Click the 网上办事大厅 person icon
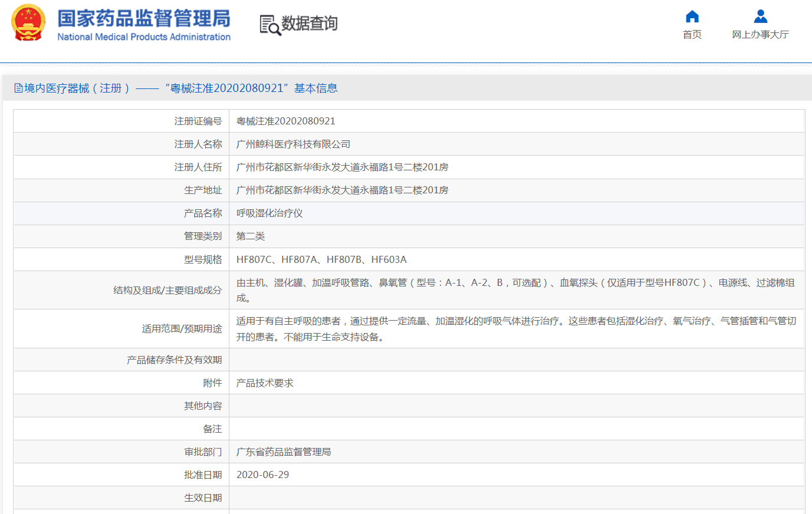Viewport: 812px width, 514px height. [x=761, y=17]
